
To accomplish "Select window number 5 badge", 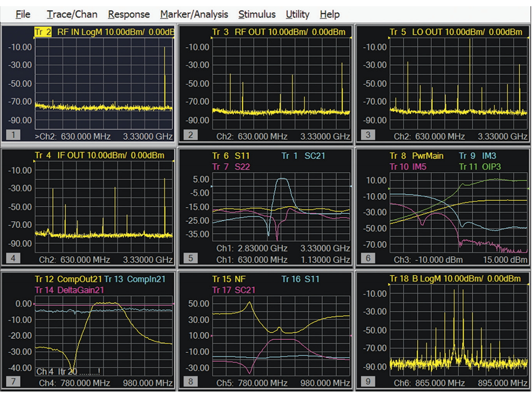I will click(x=191, y=258).
